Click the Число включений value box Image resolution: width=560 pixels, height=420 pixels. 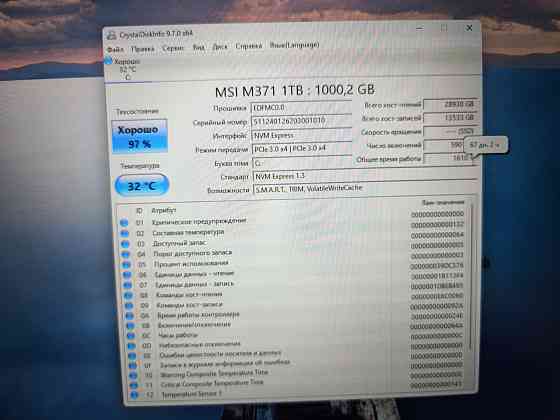click(x=444, y=145)
